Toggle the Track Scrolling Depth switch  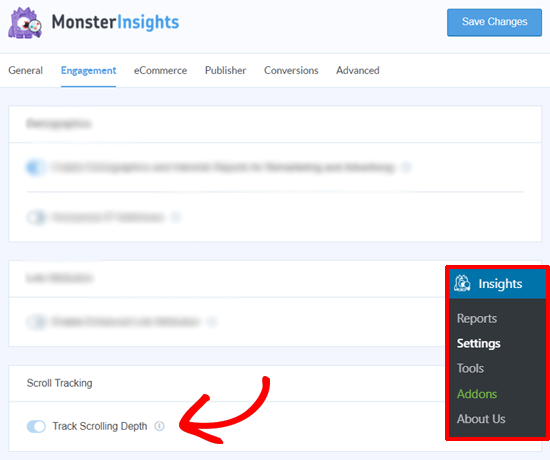click(x=36, y=426)
